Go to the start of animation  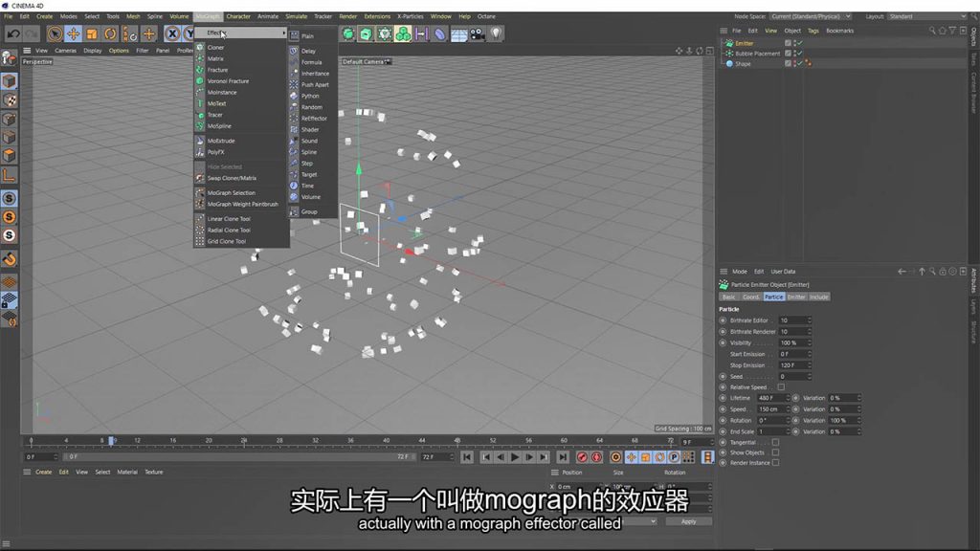point(467,457)
